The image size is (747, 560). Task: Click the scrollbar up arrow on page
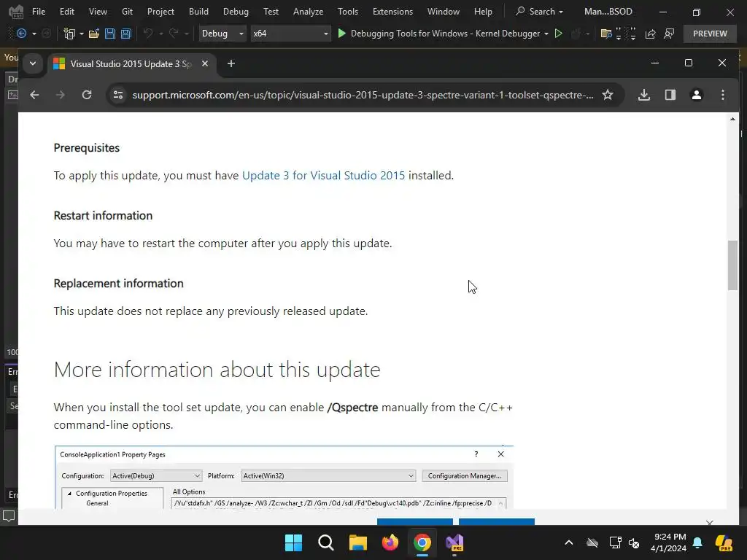pos(732,119)
